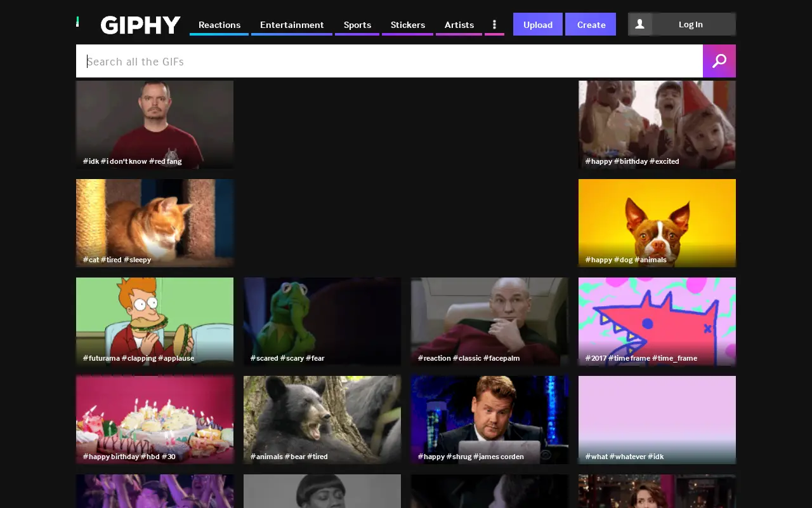The image size is (812, 508).
Task: Click the #james corden tag
Action: 498,457
